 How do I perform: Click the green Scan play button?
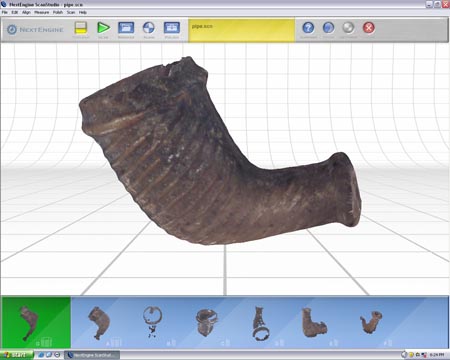[104, 28]
